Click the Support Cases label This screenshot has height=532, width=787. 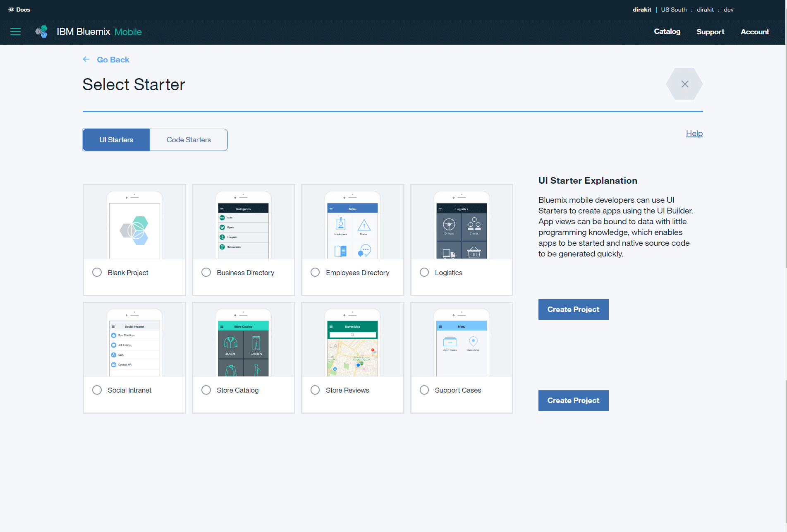pos(458,390)
